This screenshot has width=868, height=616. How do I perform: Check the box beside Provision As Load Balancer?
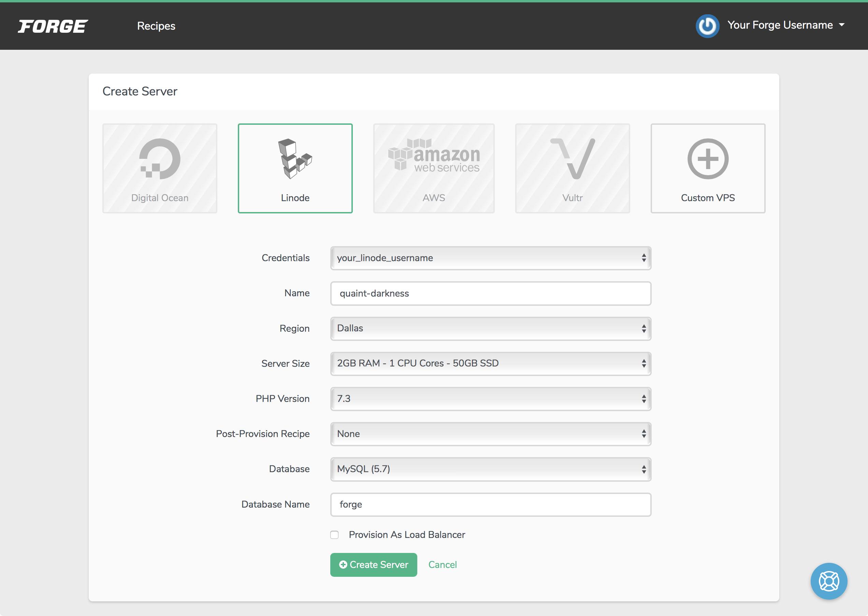pyautogui.click(x=334, y=535)
